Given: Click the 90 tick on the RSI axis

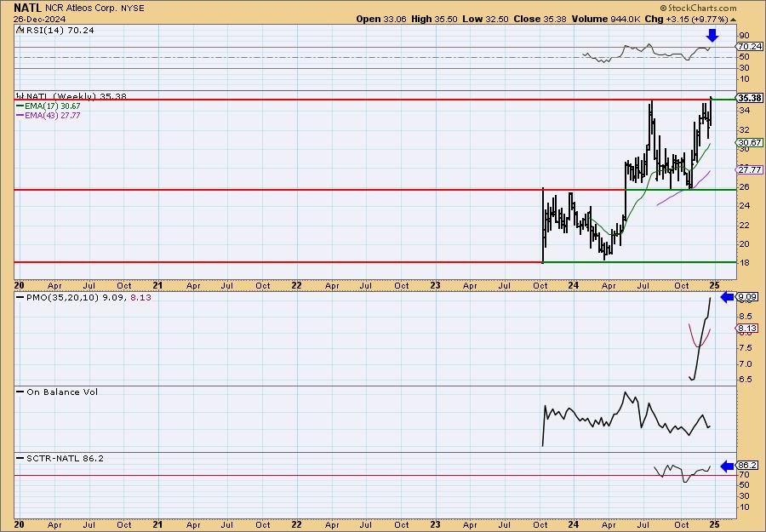Looking at the screenshot, I should tap(744, 36).
